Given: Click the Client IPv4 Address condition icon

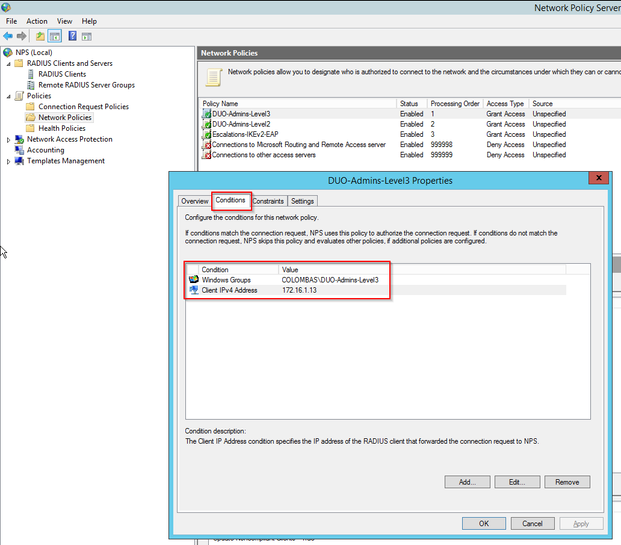Looking at the screenshot, I should (194, 290).
